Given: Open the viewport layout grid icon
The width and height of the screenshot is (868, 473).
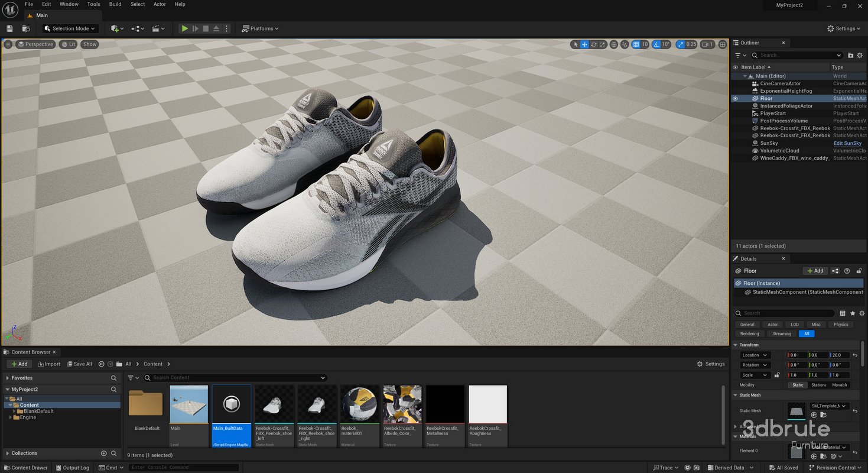Looking at the screenshot, I should tap(722, 44).
